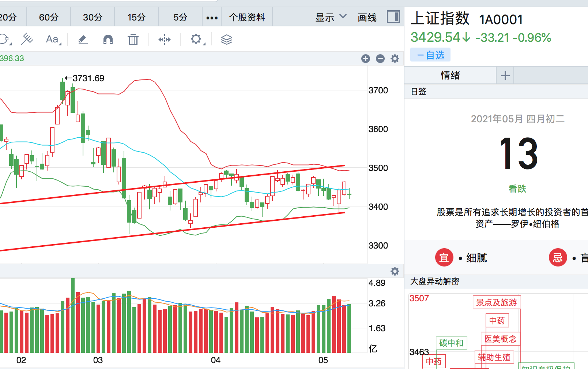The height and width of the screenshot is (369, 588).
Task: Click the 03 month marker on time axis
Action: click(98, 360)
